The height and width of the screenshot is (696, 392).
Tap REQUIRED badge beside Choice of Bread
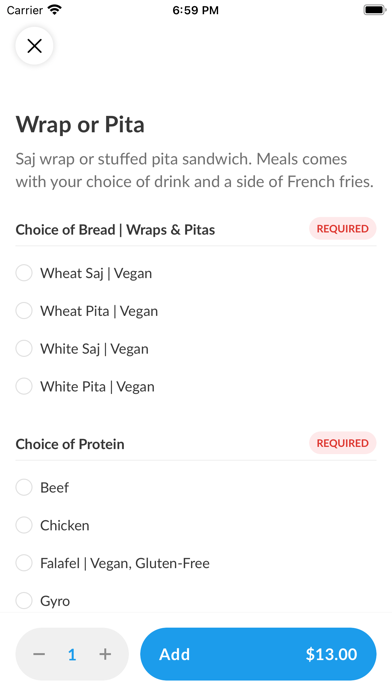tap(343, 229)
